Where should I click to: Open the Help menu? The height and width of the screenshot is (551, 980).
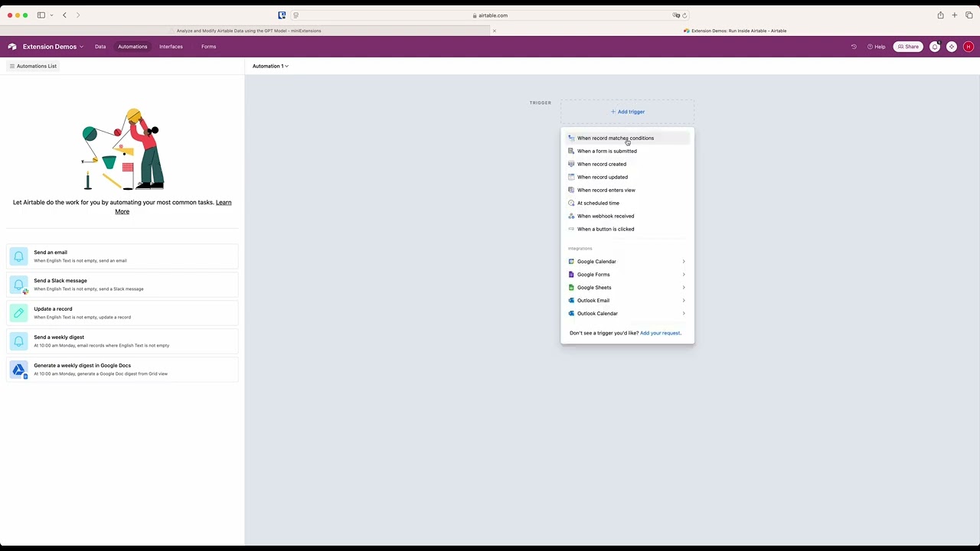[x=876, y=47]
